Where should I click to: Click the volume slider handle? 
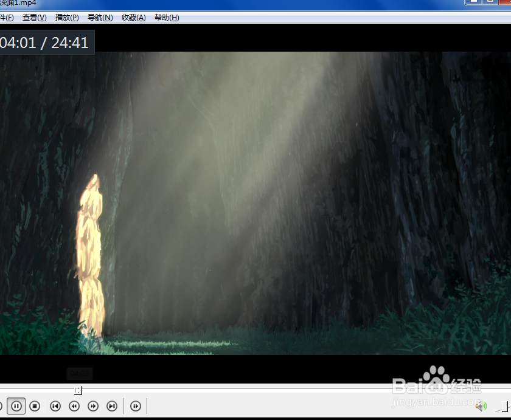point(505,407)
